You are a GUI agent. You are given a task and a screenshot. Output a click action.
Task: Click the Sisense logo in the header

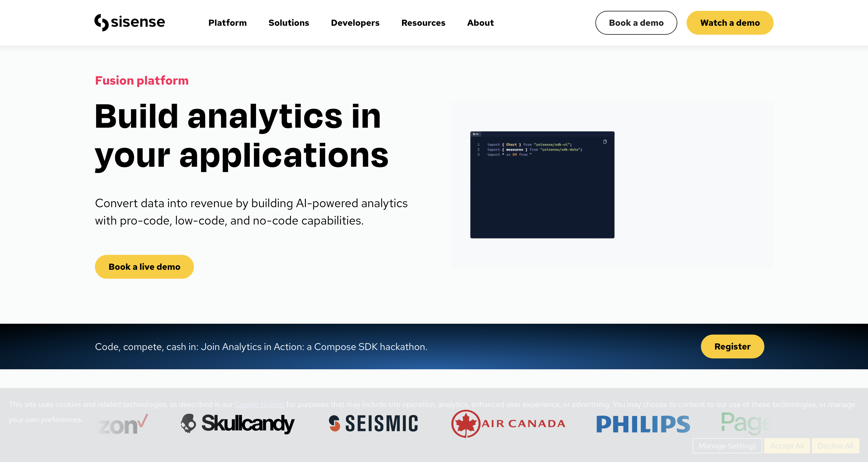pos(130,23)
